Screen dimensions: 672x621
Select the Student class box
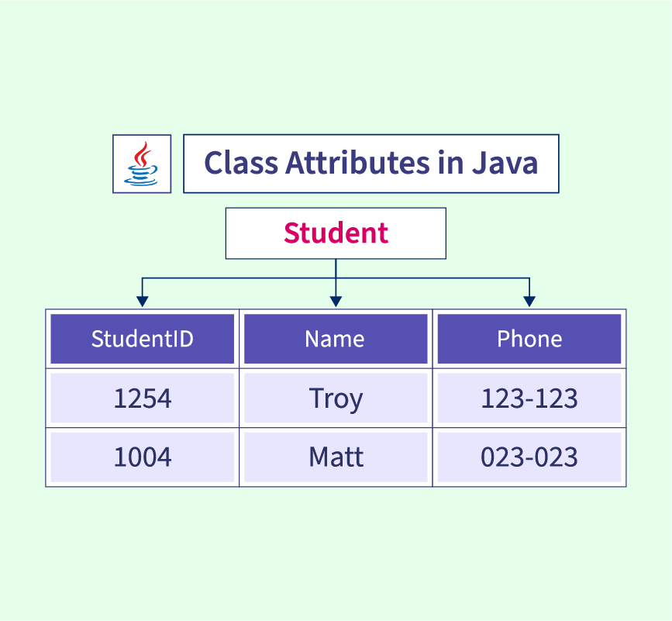336,233
